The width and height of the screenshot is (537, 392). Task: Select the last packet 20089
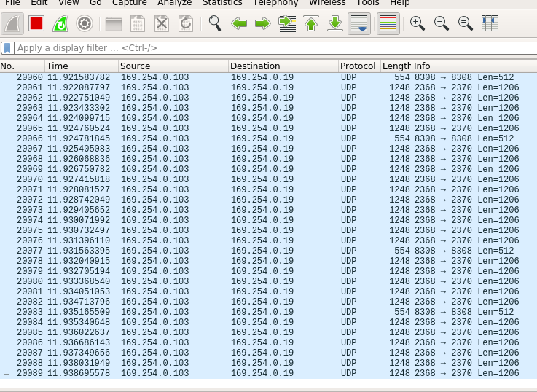(x=268, y=373)
